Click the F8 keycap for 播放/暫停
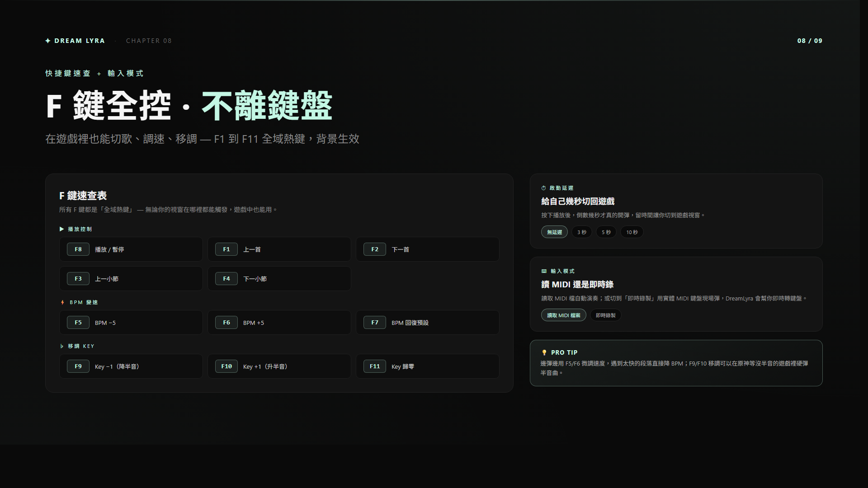Screen dimensions: 868x488 tap(78, 249)
